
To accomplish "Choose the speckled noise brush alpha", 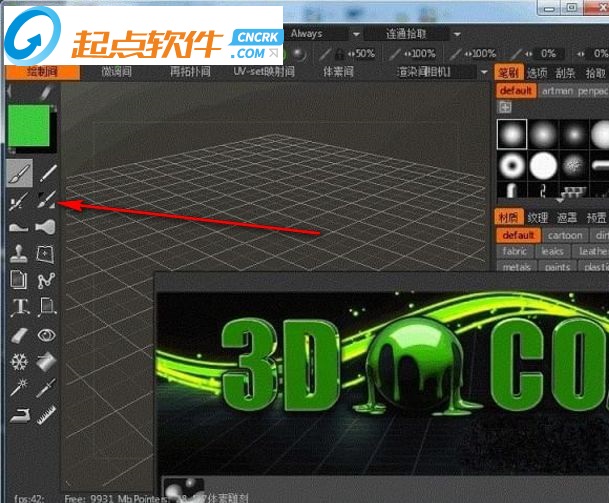I will pyautogui.click(x=574, y=165).
